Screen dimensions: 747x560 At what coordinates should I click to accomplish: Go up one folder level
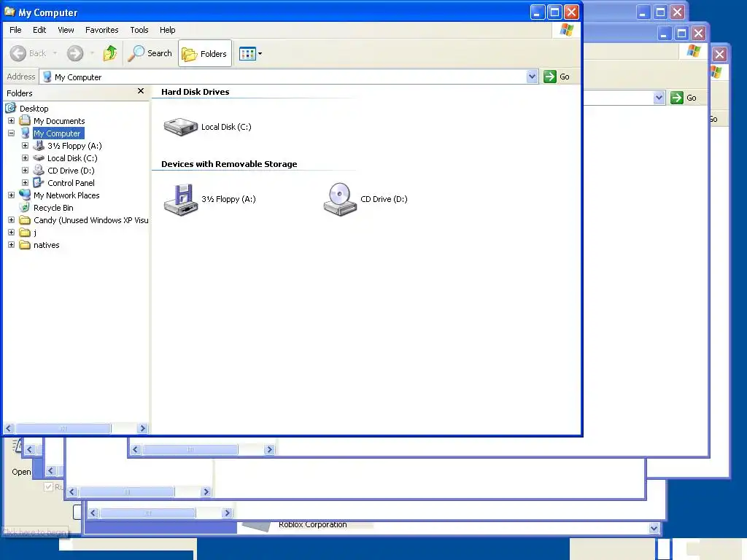coord(110,53)
